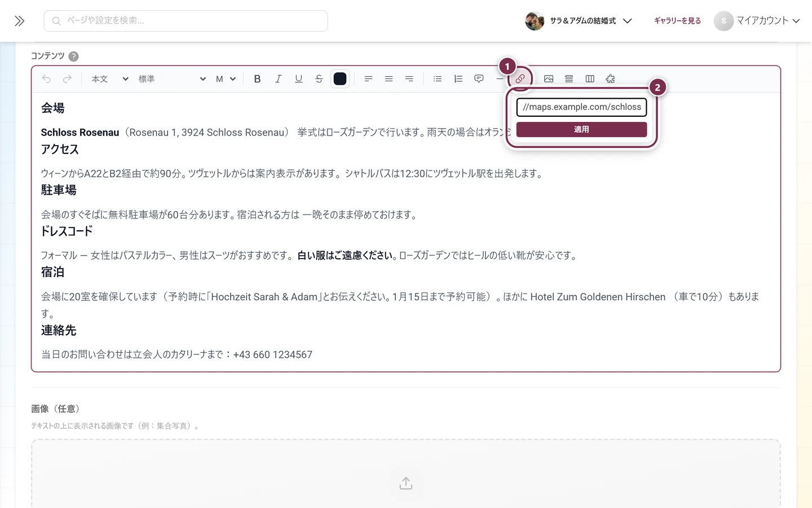Focus the ページや設定を検索 search box

click(186, 21)
